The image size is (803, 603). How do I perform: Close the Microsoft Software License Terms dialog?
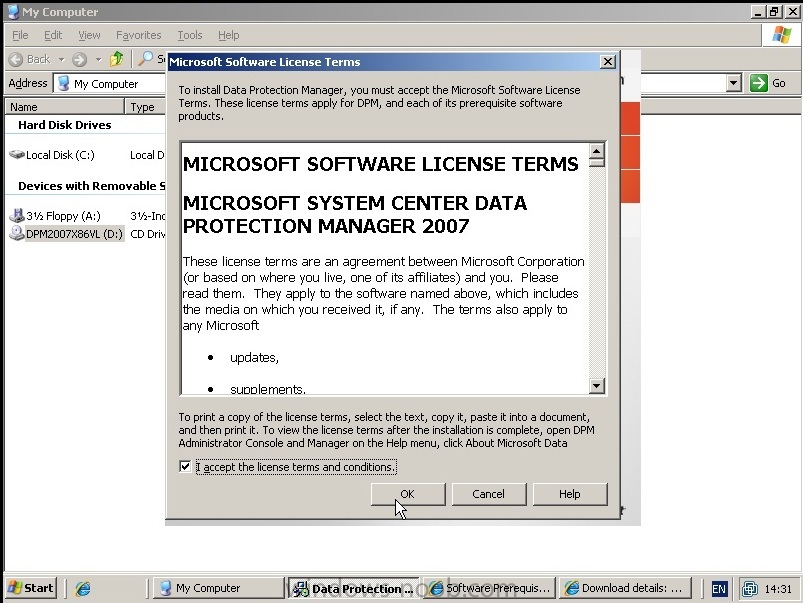607,62
